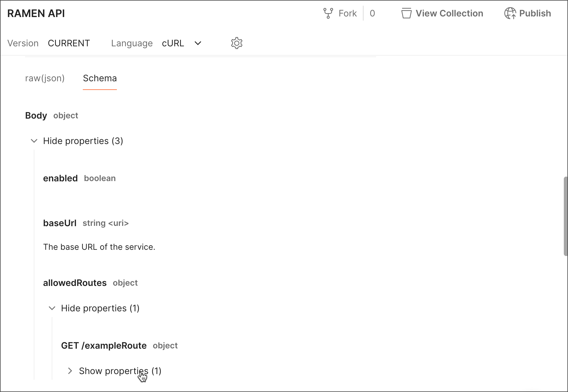Open the settings gear
This screenshot has width=568, height=392.
[236, 43]
